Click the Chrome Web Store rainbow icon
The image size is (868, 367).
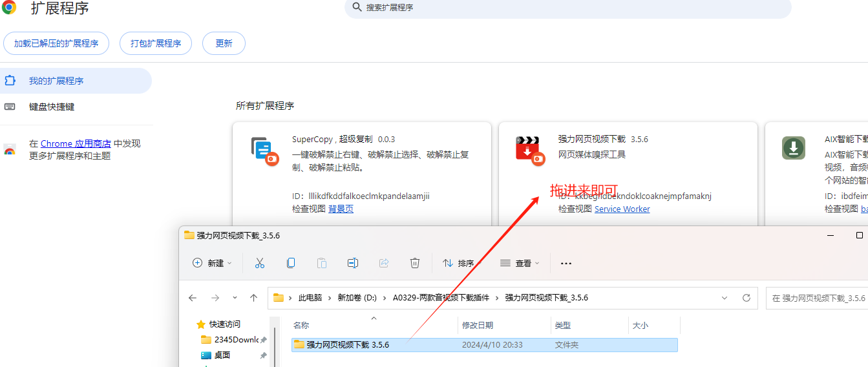point(10,150)
